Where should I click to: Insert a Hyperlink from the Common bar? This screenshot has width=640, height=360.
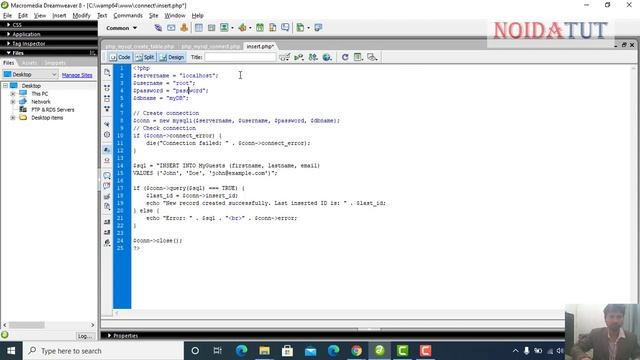[x=158, y=28]
